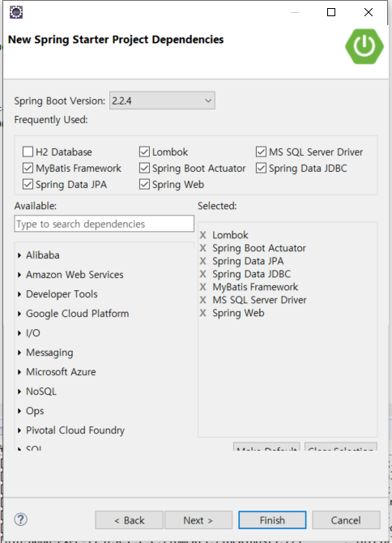Expand the Microsoft Azure category
This screenshot has width=392, height=543.
19,372
